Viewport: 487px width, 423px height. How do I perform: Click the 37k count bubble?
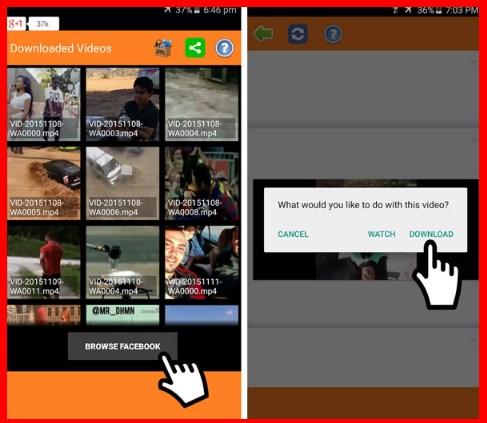tap(44, 24)
